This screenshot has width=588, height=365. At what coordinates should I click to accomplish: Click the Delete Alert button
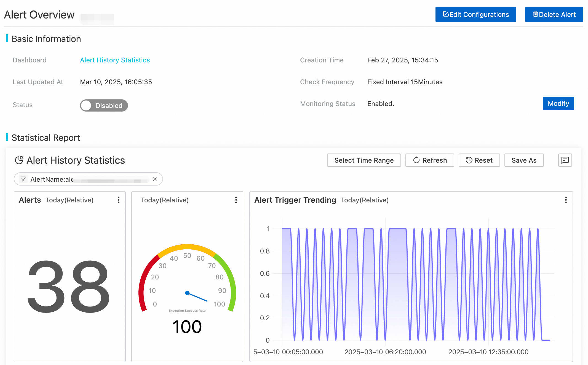click(x=554, y=14)
